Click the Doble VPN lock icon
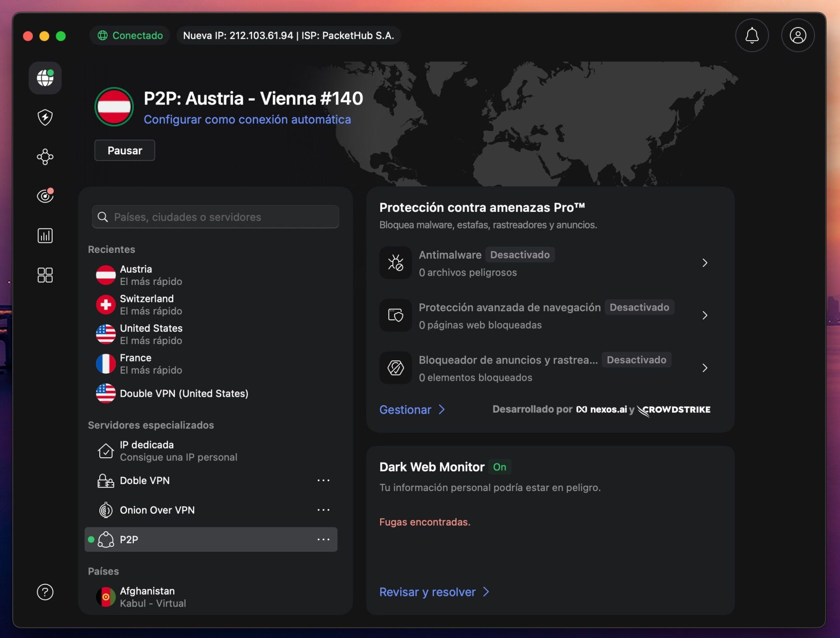The width and height of the screenshot is (840, 638). tap(105, 480)
